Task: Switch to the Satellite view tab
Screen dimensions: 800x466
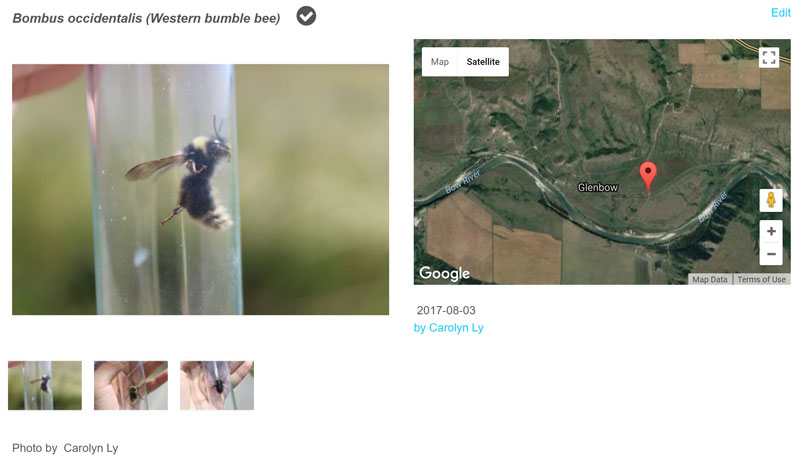Action: tap(483, 62)
